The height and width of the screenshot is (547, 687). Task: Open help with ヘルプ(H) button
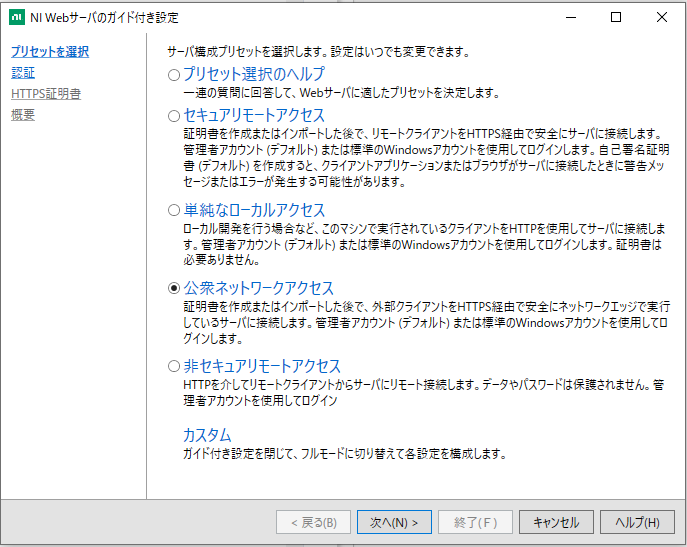click(637, 522)
